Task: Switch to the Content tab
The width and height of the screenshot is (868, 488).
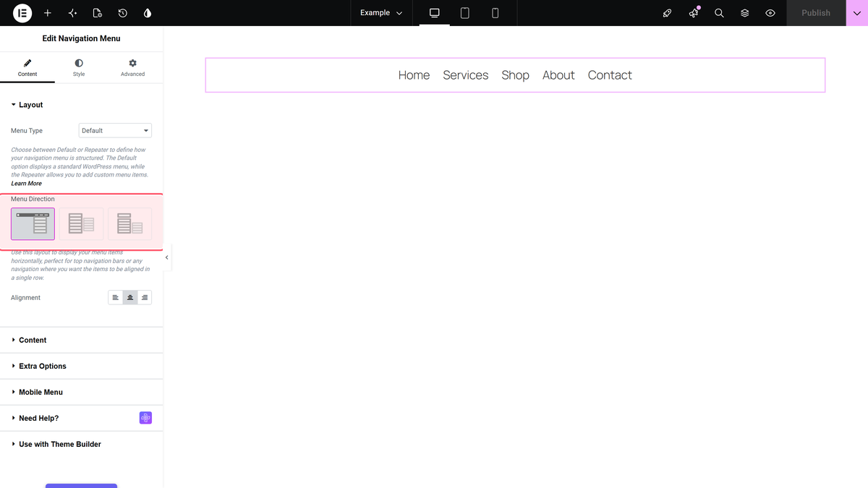Action: [27, 68]
